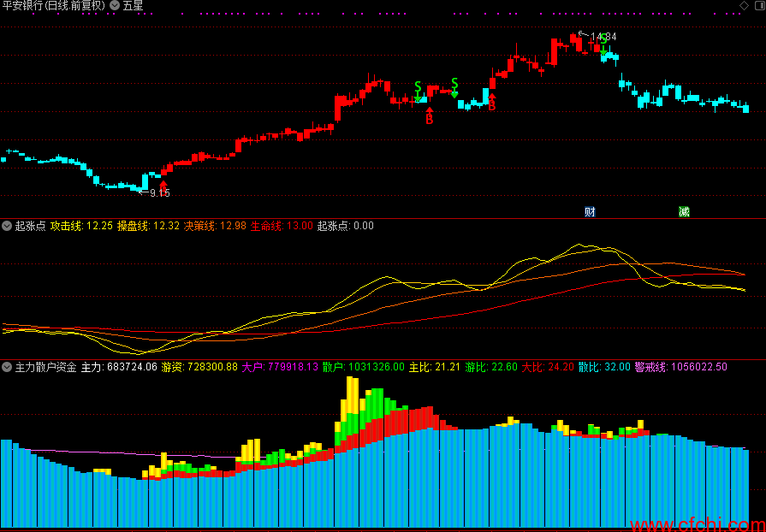This screenshot has height=532, width=766.
Task: Select the 游比: 22.60 value
Action: (491, 367)
